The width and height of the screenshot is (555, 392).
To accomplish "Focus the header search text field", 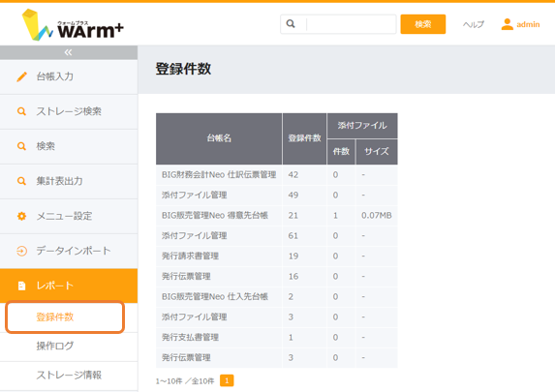I will [x=351, y=24].
